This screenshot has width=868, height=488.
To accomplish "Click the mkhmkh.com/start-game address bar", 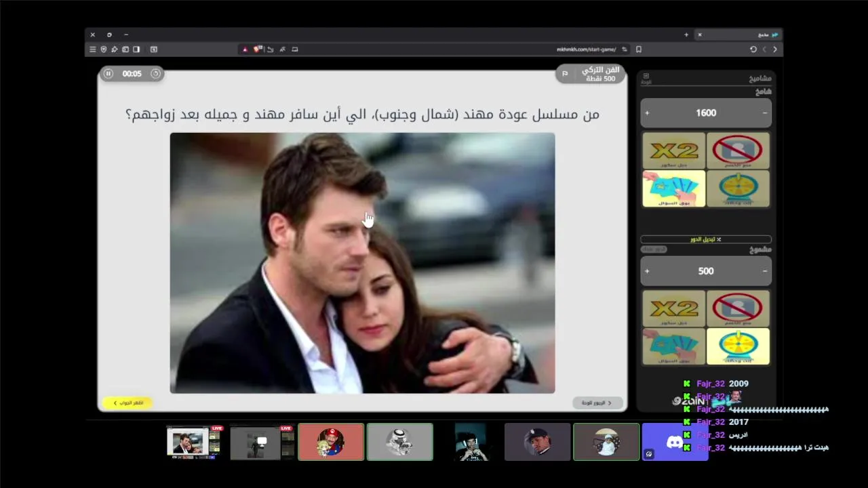I will click(586, 49).
